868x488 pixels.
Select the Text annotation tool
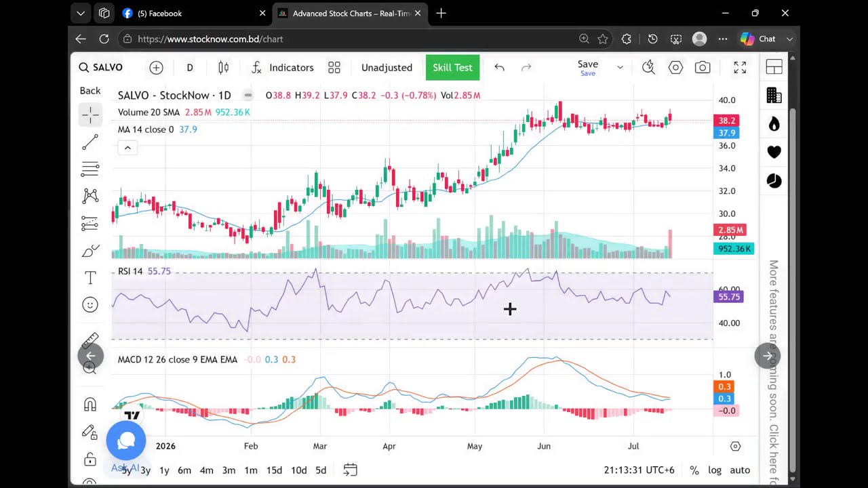(x=90, y=278)
